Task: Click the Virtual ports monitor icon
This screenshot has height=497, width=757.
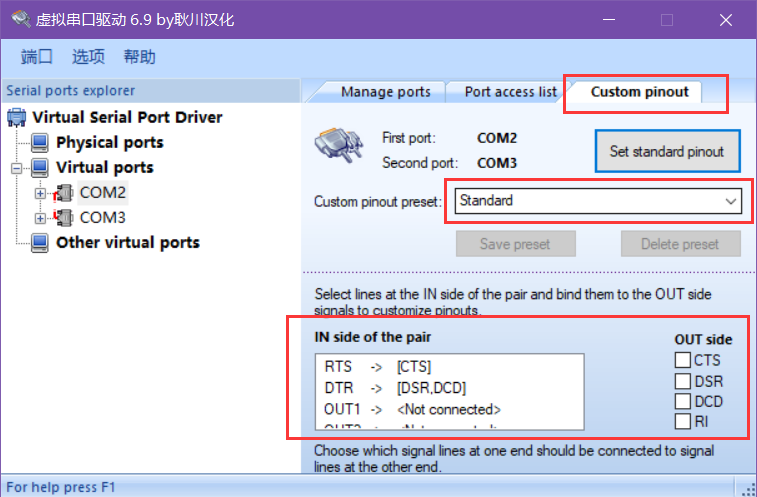Action: [40, 167]
